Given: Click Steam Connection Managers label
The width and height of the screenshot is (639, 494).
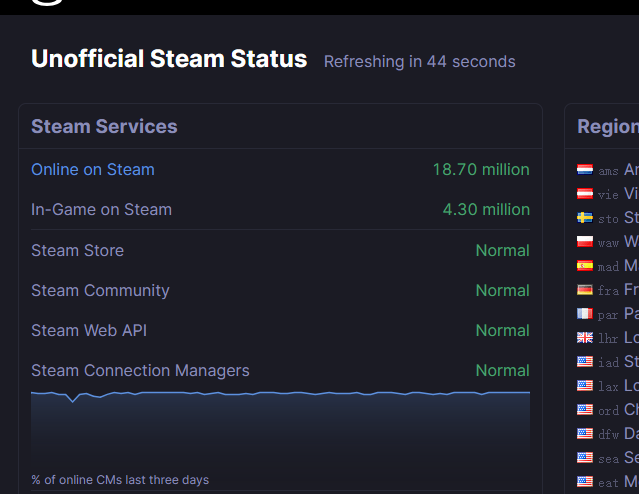Looking at the screenshot, I should coord(140,371).
